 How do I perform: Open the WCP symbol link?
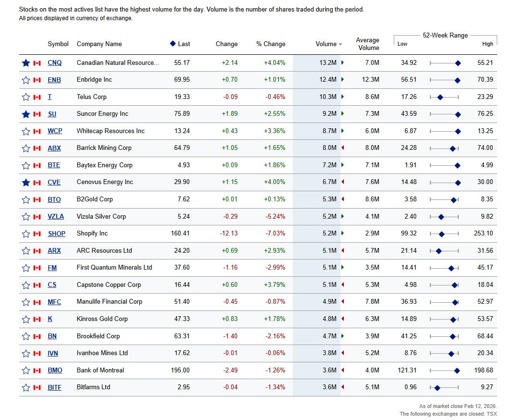55,131
